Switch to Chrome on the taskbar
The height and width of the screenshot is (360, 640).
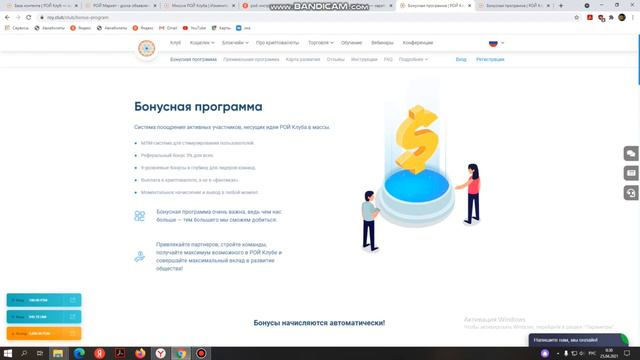pyautogui.click(x=181, y=353)
